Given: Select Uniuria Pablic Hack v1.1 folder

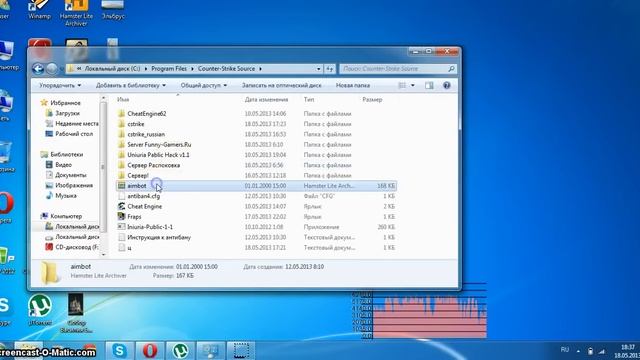Looking at the screenshot, I should tap(158, 155).
